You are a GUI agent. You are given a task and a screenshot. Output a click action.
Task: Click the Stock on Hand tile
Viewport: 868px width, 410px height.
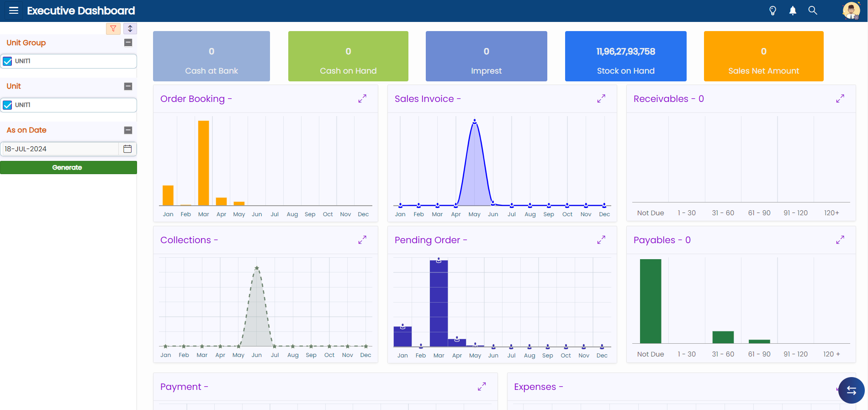tap(626, 56)
